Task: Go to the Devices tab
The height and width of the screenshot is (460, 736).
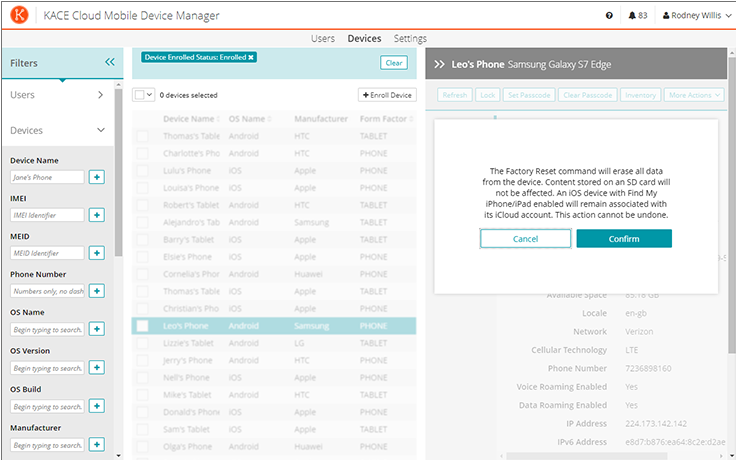Action: pyautogui.click(x=364, y=38)
